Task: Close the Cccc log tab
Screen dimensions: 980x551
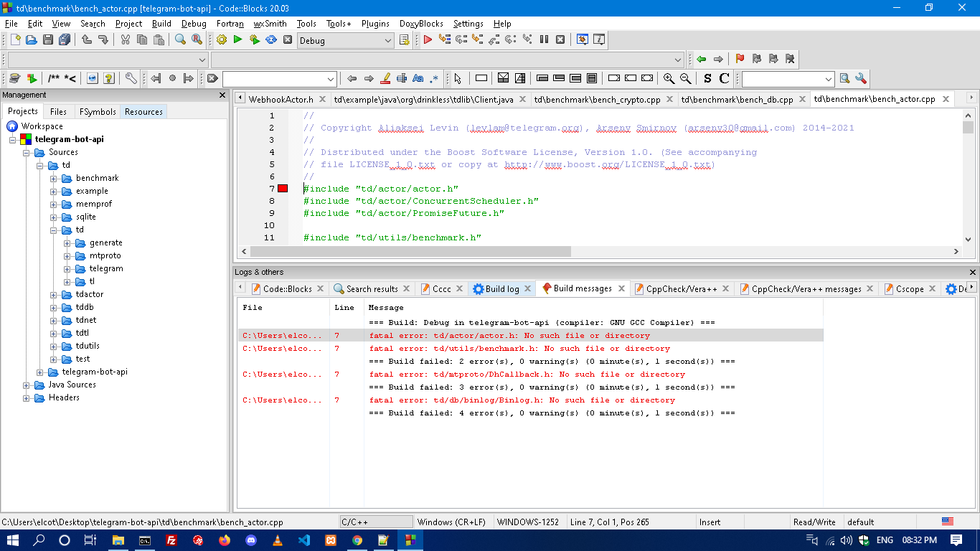Action: (x=459, y=288)
